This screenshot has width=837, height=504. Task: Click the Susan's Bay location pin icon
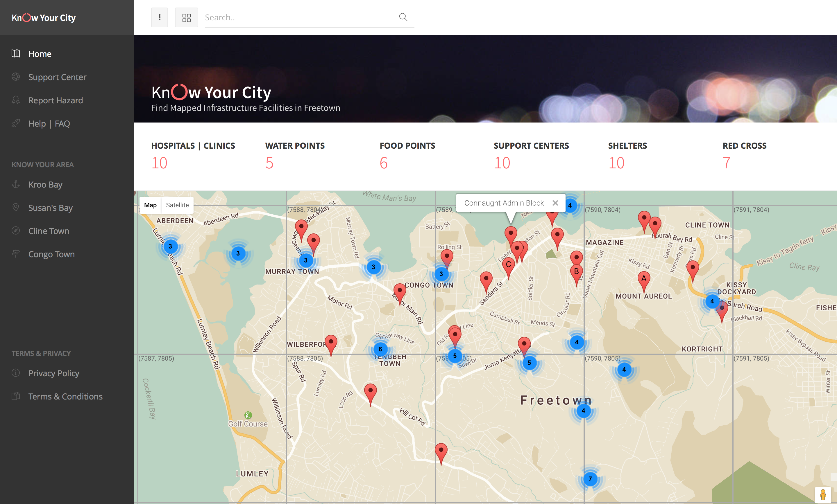tap(16, 207)
